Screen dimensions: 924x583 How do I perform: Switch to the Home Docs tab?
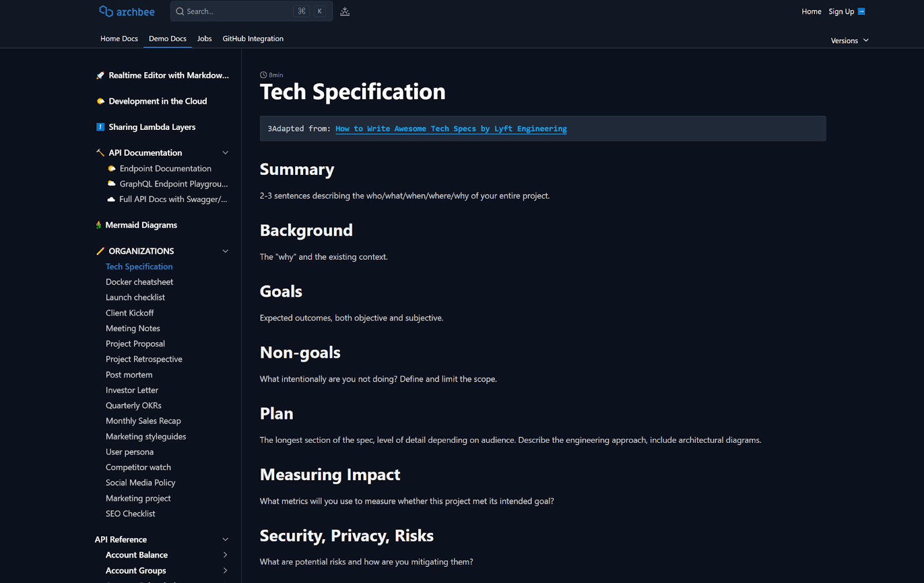coord(119,38)
